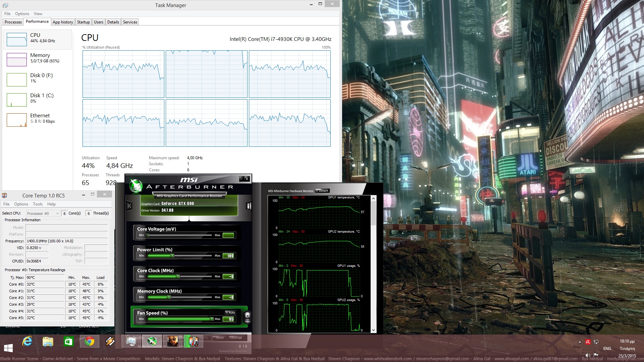Click the Afterburner Kombustor 'K' side button

pos(129,206)
